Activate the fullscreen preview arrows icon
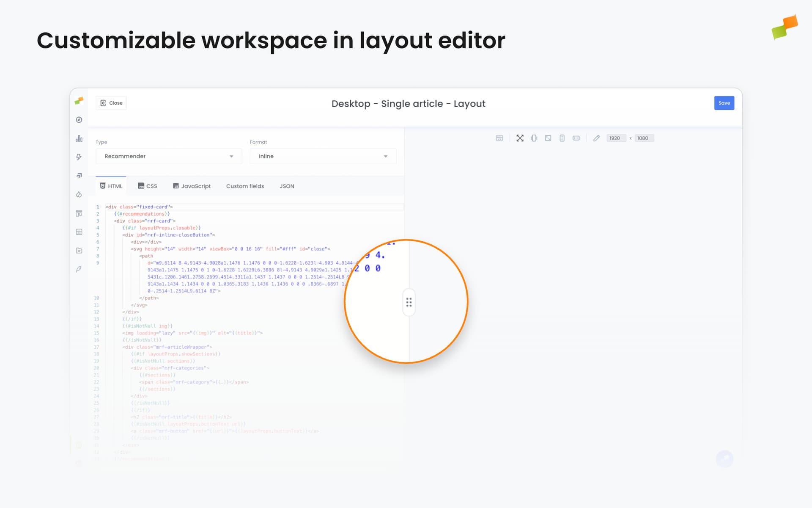Screen dimensions: 812x508 pos(520,138)
